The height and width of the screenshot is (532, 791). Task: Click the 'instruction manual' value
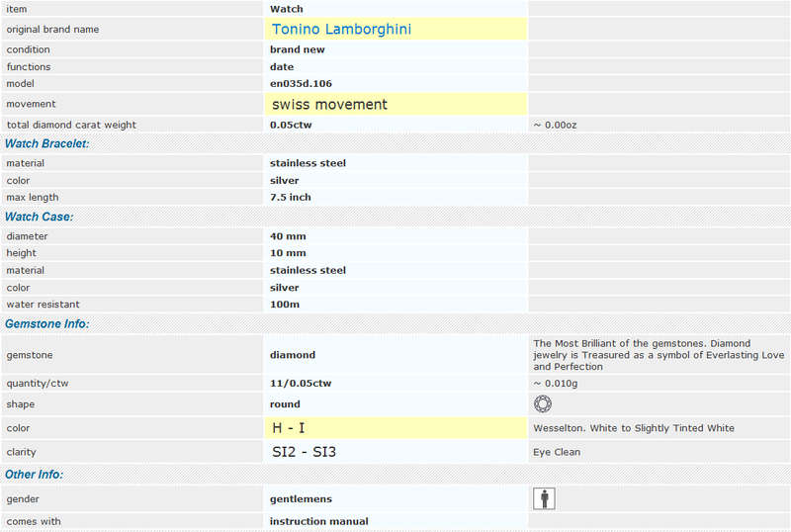click(x=318, y=521)
